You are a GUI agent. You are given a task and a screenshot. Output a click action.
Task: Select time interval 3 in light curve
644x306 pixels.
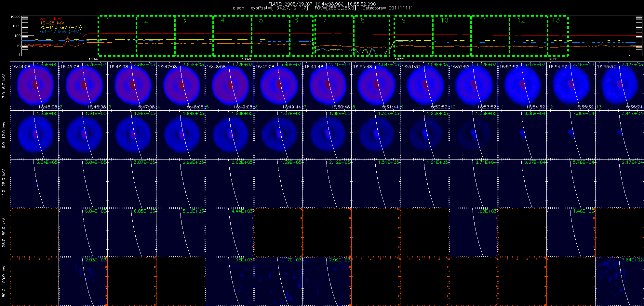tap(194, 36)
